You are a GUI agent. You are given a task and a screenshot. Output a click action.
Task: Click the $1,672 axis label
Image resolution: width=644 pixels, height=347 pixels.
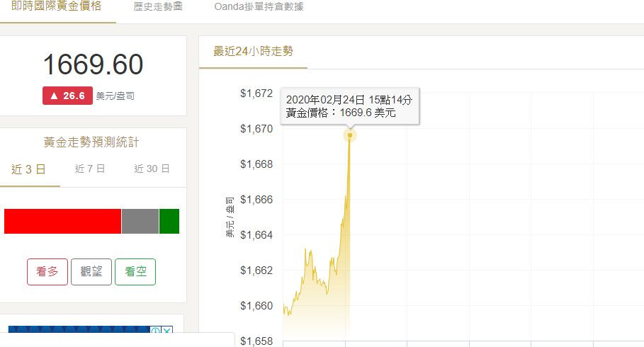pyautogui.click(x=256, y=93)
